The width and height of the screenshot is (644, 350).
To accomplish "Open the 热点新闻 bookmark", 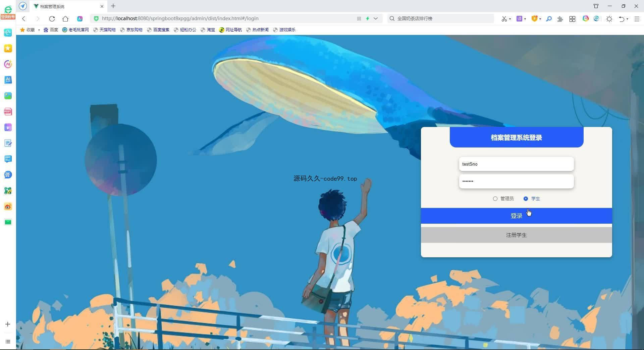I will pyautogui.click(x=257, y=30).
